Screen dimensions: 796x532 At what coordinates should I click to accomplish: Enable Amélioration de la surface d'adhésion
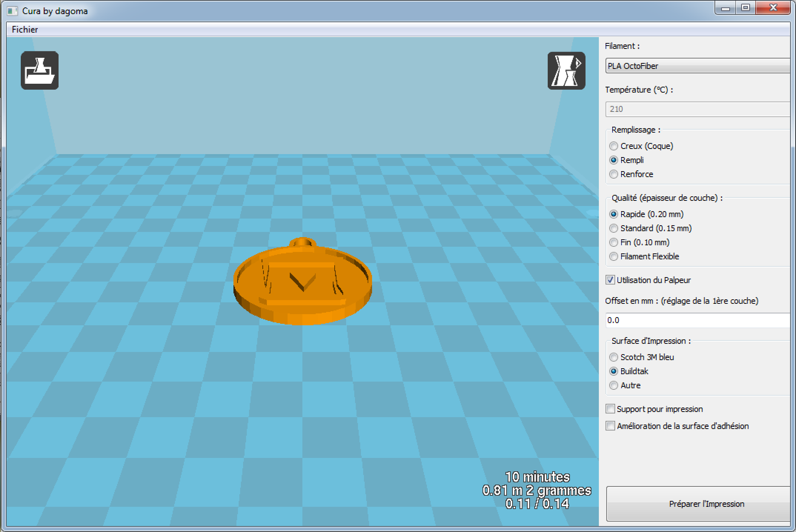click(610, 426)
